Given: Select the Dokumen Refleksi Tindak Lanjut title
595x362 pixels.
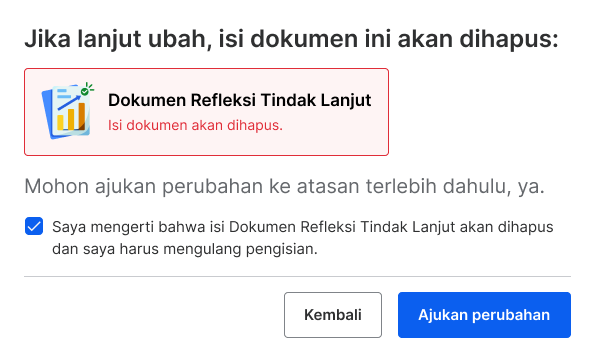Looking at the screenshot, I should [239, 100].
